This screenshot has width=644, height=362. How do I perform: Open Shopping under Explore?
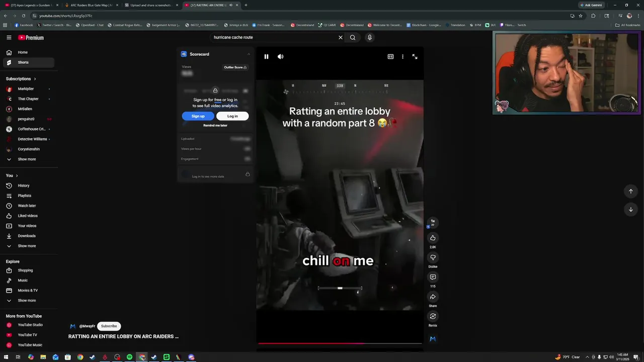pos(29,270)
